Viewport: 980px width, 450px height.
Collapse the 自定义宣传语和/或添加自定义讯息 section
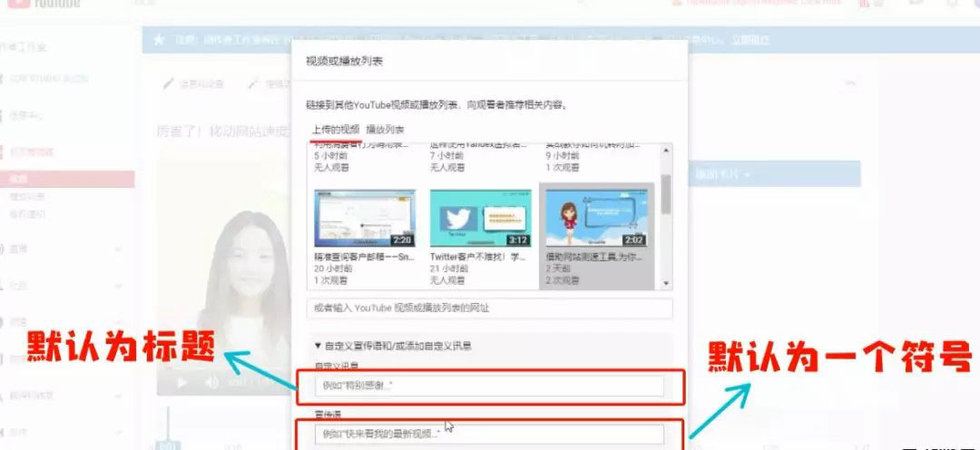pyautogui.click(x=393, y=345)
